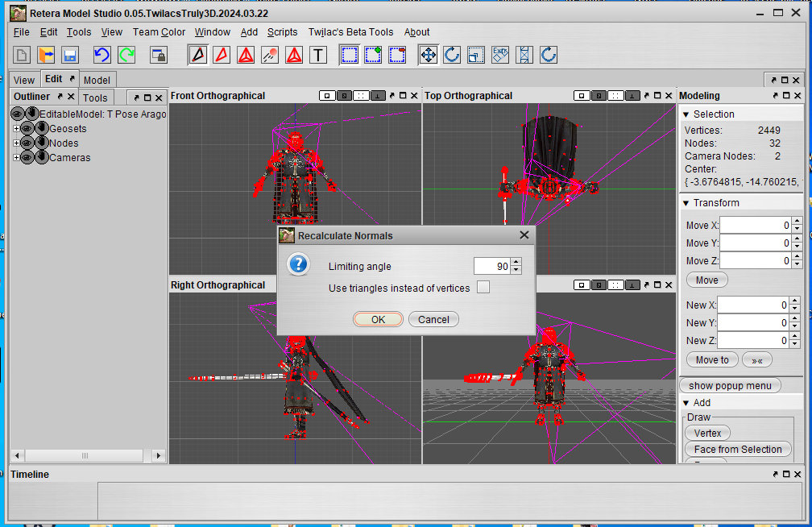Toggle visibility eye for Geosets
Viewport: 812px width, 527px height.
tap(27, 129)
